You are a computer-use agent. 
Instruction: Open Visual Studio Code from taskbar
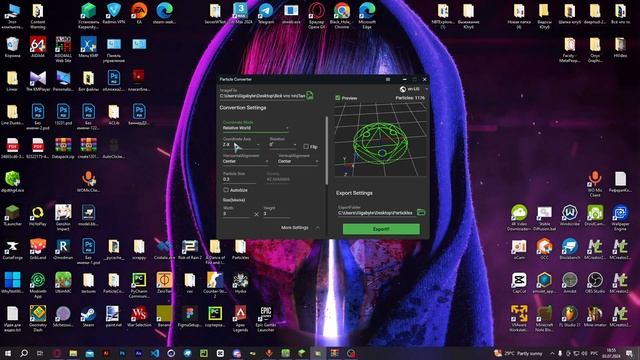click(155, 353)
